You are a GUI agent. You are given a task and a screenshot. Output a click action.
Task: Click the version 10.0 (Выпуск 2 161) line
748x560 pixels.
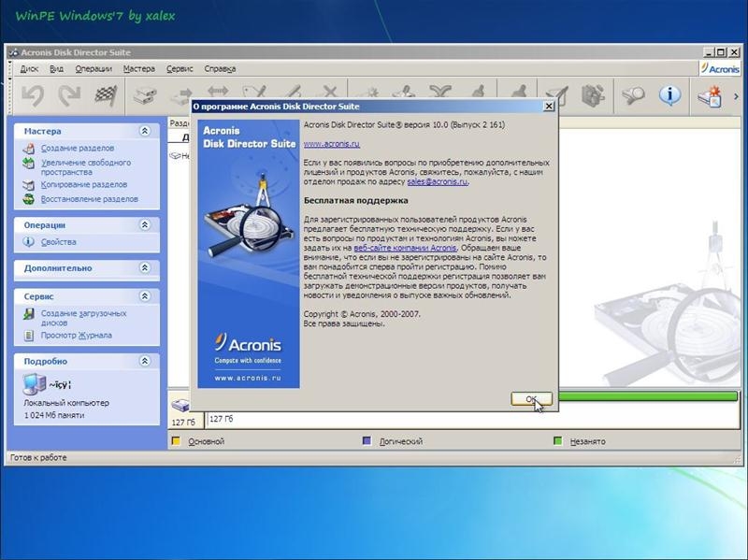(x=404, y=125)
